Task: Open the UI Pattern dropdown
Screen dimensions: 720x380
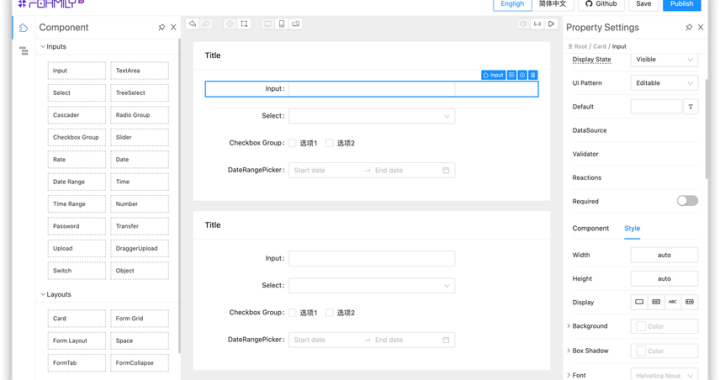Action: tap(664, 83)
